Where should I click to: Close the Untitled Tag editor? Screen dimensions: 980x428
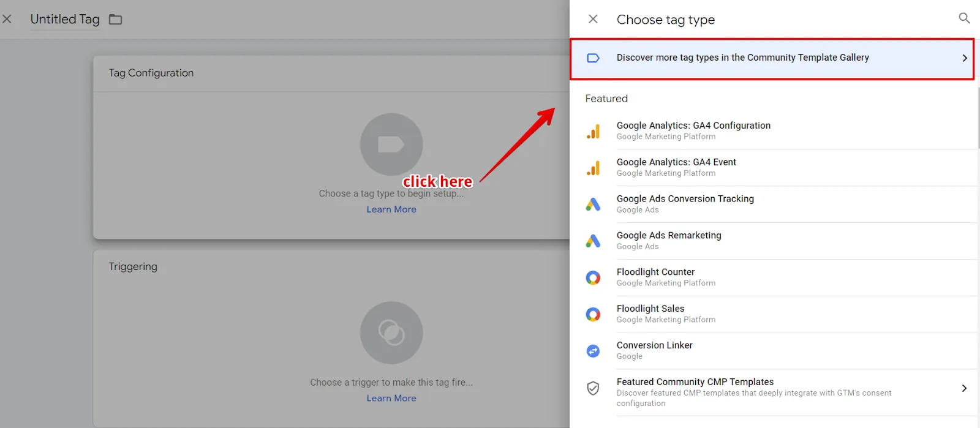tap(7, 19)
